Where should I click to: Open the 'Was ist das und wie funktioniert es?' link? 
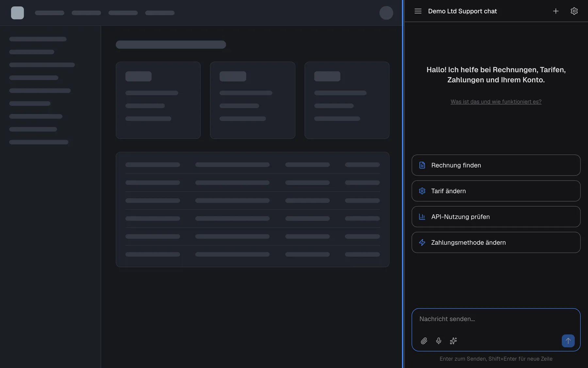496,102
